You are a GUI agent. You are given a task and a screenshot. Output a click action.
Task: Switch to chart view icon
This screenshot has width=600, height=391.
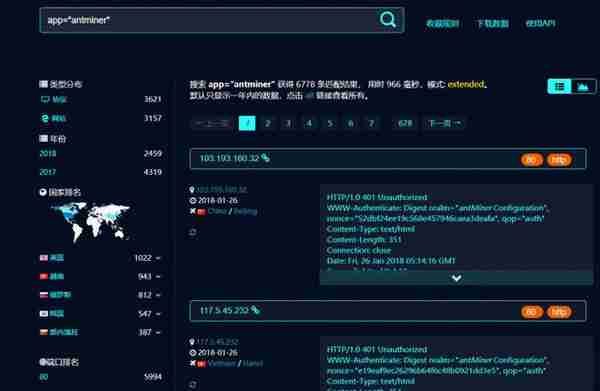tap(583, 86)
